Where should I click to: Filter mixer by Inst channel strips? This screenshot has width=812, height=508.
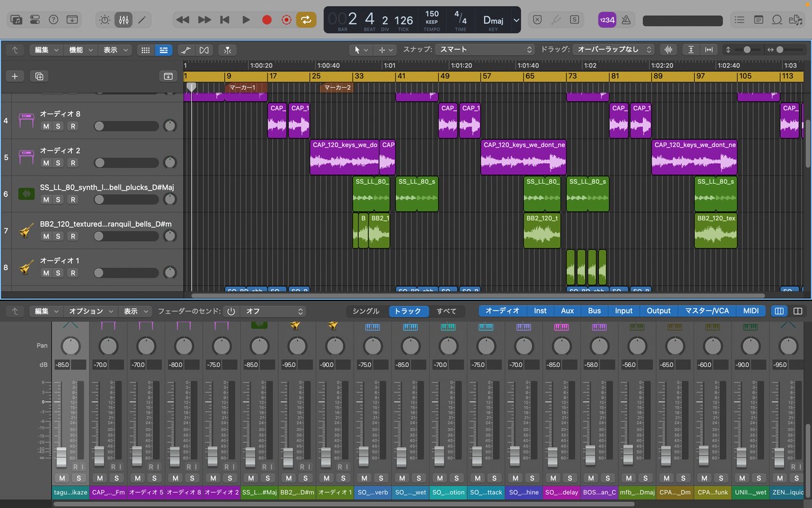[x=540, y=311]
